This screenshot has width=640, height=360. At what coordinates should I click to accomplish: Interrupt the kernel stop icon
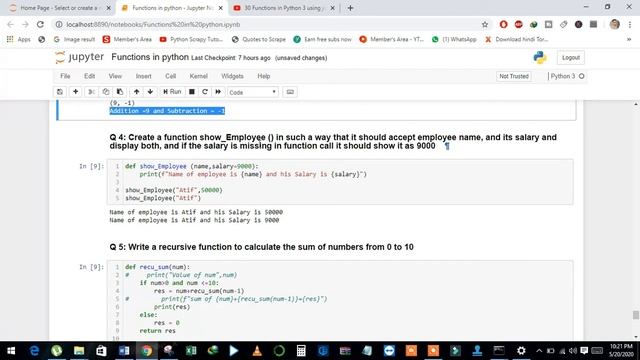point(191,92)
